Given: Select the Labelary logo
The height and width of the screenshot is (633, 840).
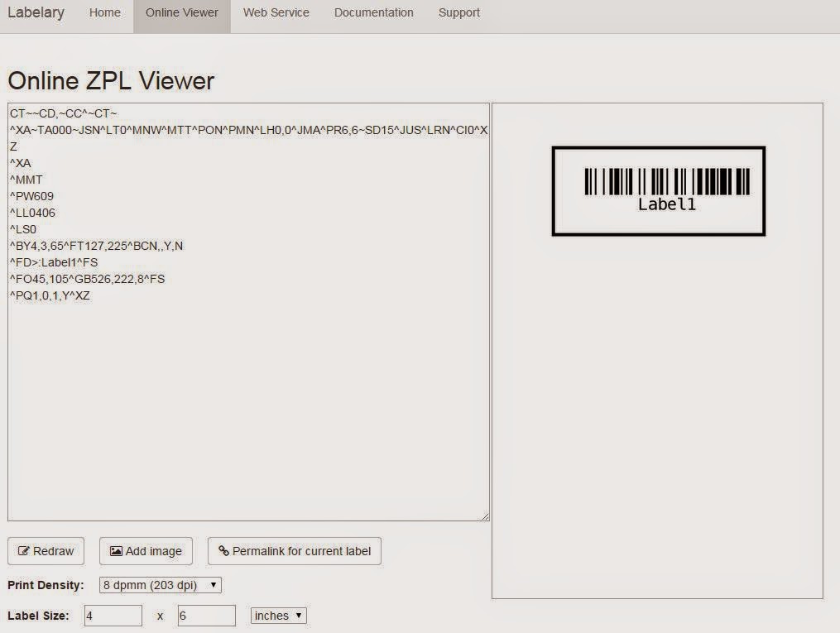Looking at the screenshot, I should tap(36, 12).
